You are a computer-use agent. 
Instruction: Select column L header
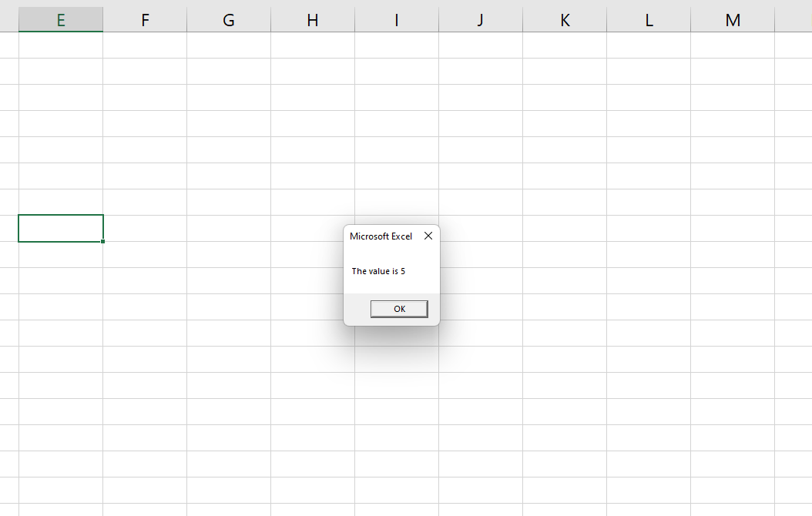pyautogui.click(x=648, y=19)
